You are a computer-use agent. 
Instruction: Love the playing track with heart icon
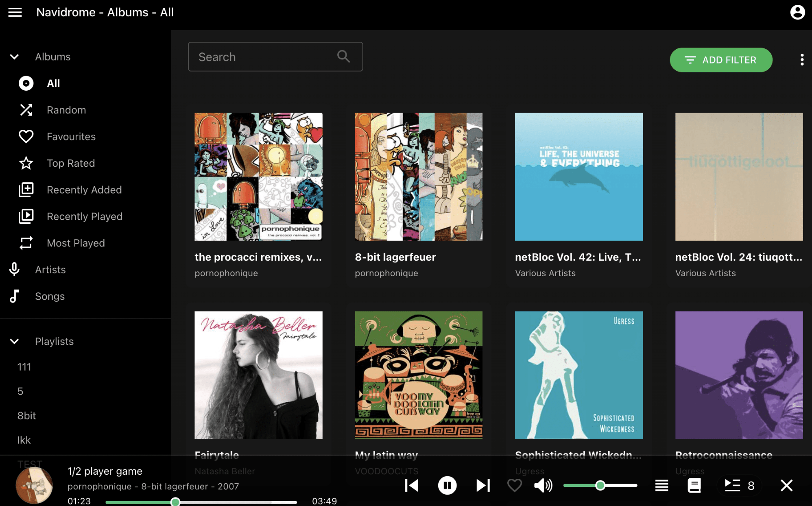click(x=515, y=485)
